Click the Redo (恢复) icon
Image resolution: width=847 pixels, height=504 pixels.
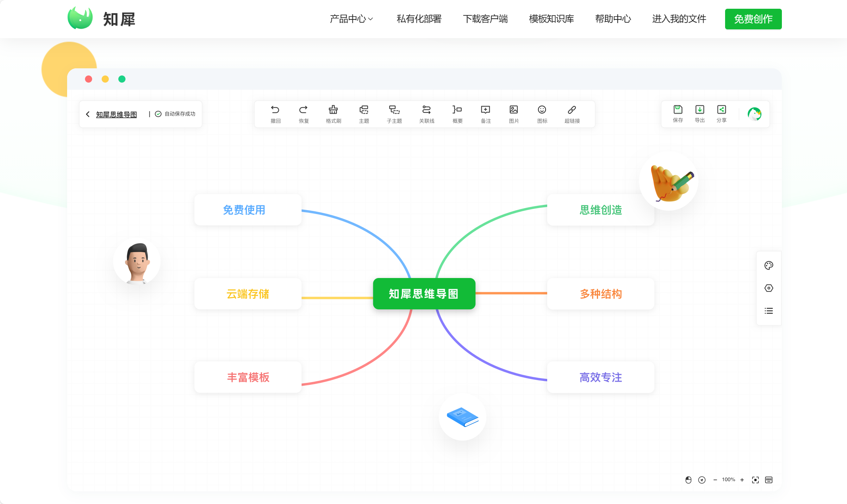coord(303,110)
